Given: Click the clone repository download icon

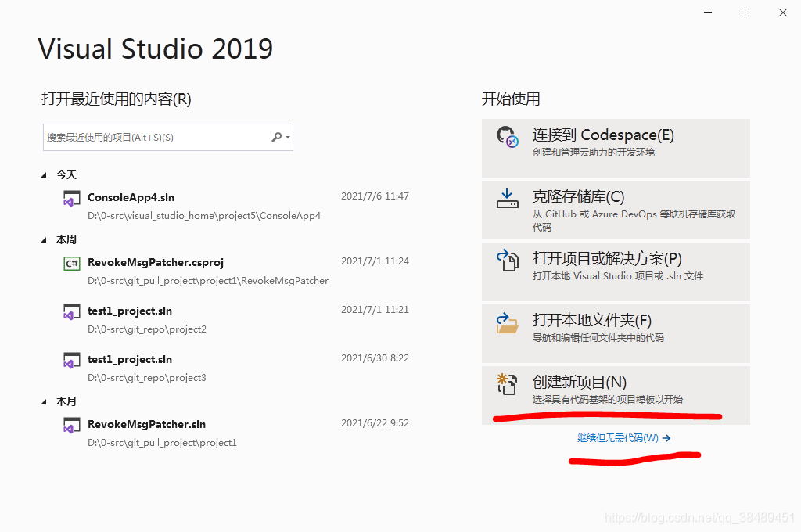Looking at the screenshot, I should (x=507, y=198).
